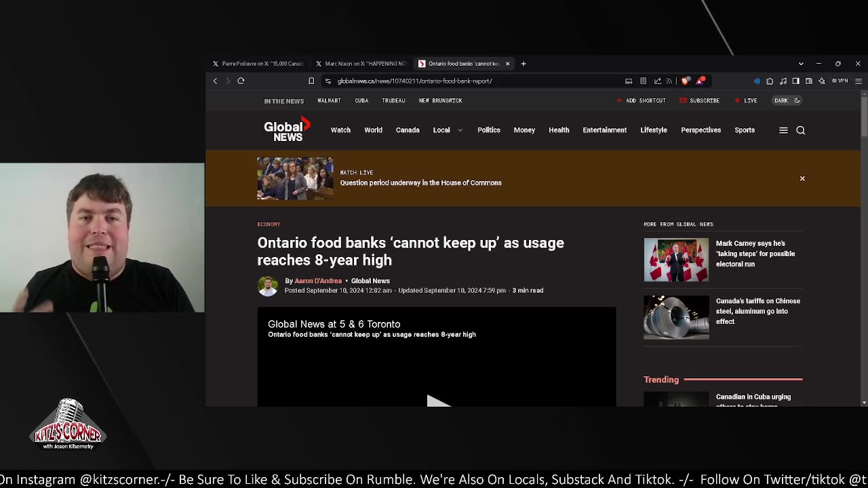Toggle the browser sidebar panel icon
This screenshot has height=488, width=868.
coord(795,81)
